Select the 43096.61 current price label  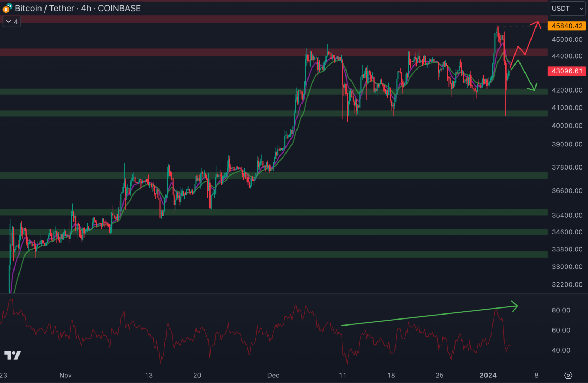(567, 71)
